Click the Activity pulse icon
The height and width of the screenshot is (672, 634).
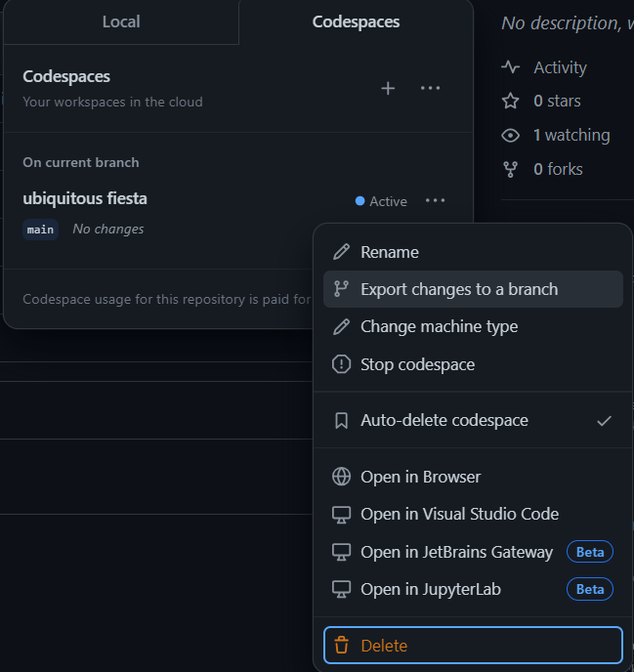point(510,67)
